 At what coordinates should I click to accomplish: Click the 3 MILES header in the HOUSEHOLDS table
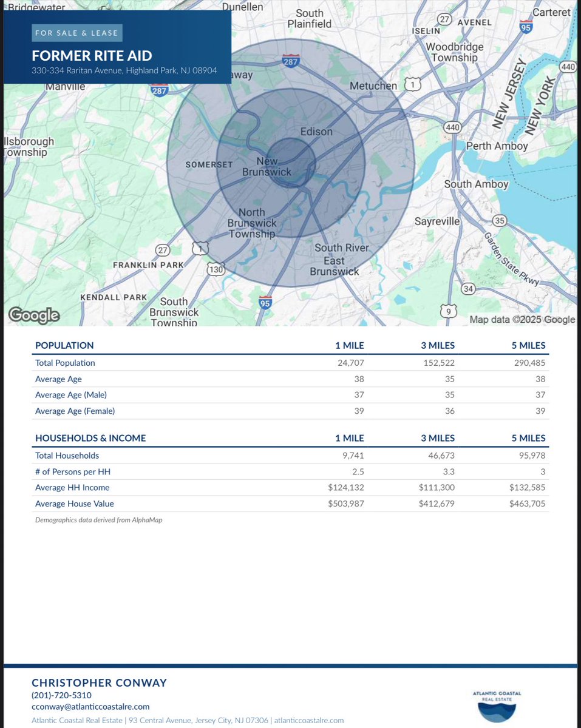pos(437,438)
